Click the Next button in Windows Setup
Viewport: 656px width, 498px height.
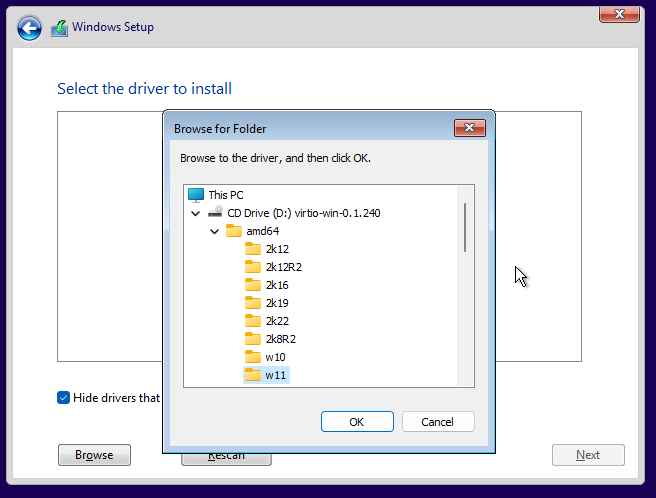pyautogui.click(x=588, y=455)
